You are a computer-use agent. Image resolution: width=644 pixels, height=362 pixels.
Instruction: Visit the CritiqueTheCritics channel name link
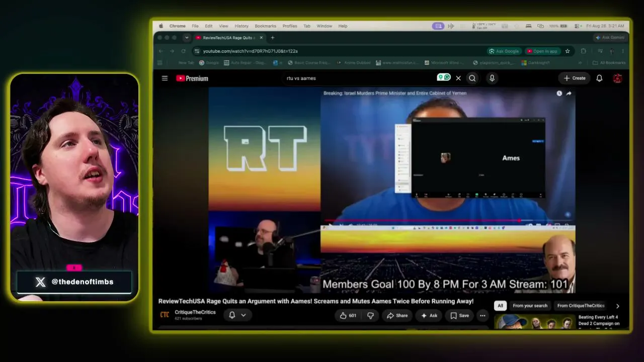195,312
